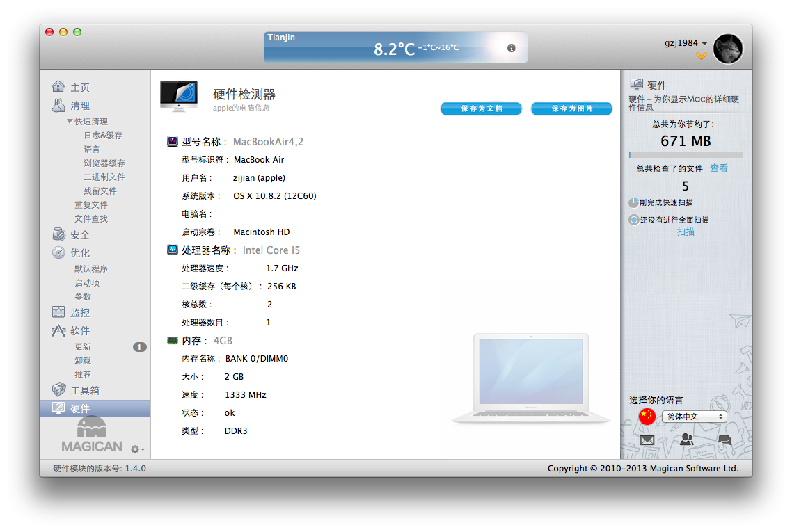Click the user avatar picture
Screen dimensions: 792x532
pyautogui.click(x=728, y=49)
